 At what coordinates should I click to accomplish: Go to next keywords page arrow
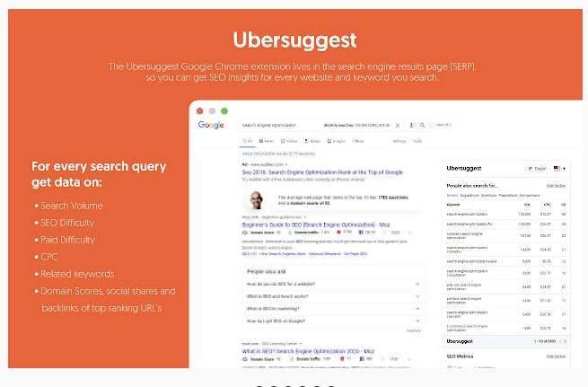[566, 341]
